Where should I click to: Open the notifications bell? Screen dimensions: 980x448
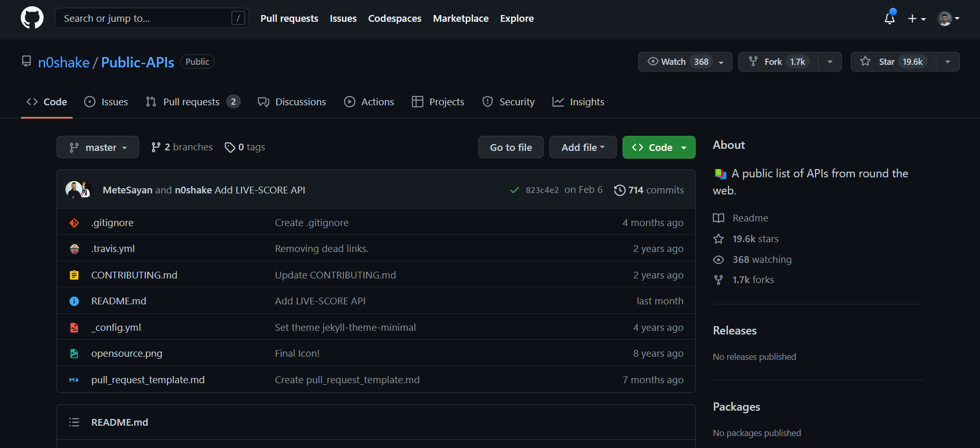(x=890, y=18)
